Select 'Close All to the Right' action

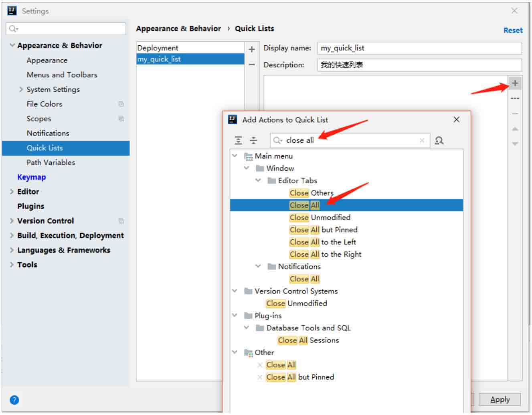tap(325, 254)
